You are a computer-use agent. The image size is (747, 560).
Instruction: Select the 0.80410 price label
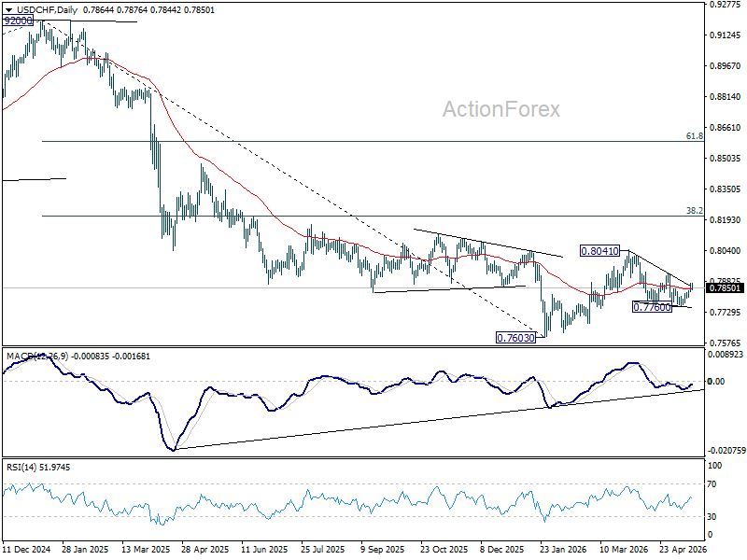pyautogui.click(x=599, y=250)
